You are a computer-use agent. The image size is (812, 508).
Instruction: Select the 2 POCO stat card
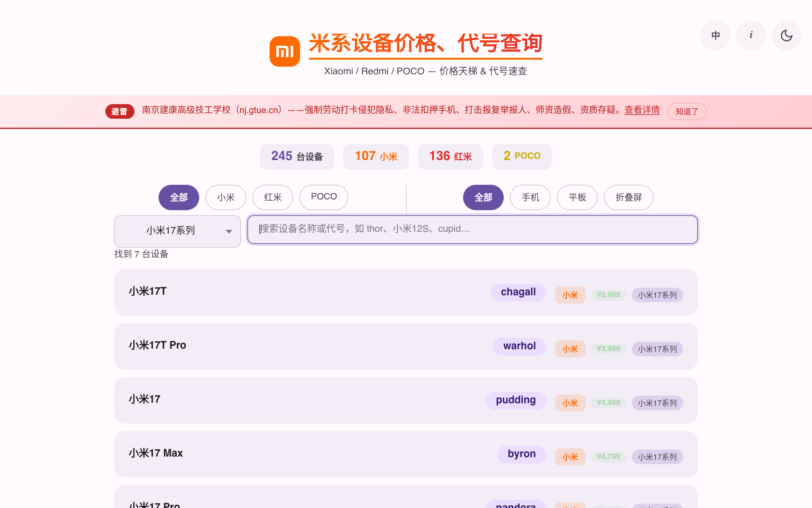[522, 157]
